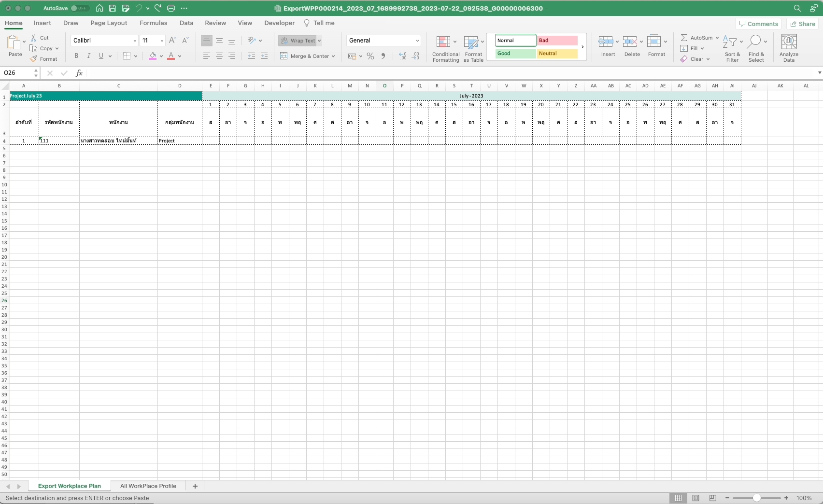
Task: Switch to Page Layout view in status bar
Action: [695, 498]
